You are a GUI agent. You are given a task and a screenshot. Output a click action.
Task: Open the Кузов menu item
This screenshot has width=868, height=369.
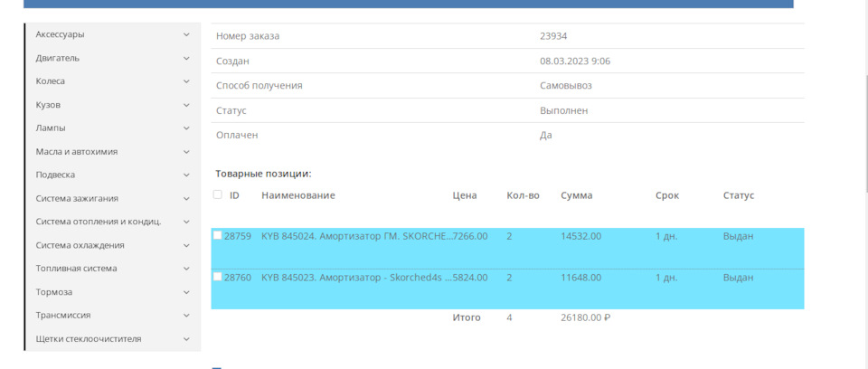tap(48, 105)
